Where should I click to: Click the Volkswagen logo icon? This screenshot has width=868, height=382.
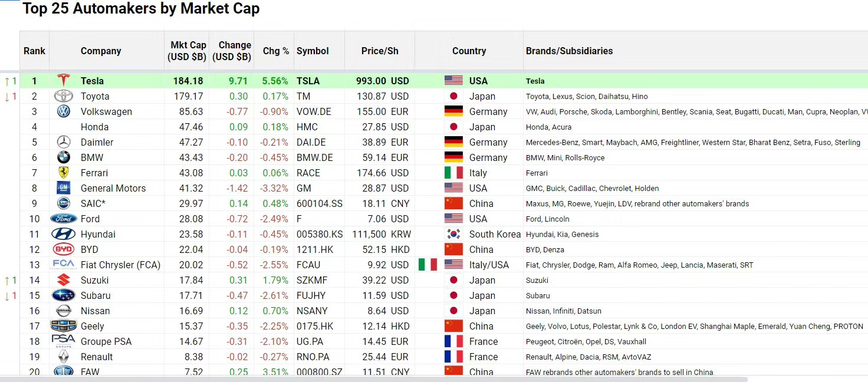pos(63,111)
